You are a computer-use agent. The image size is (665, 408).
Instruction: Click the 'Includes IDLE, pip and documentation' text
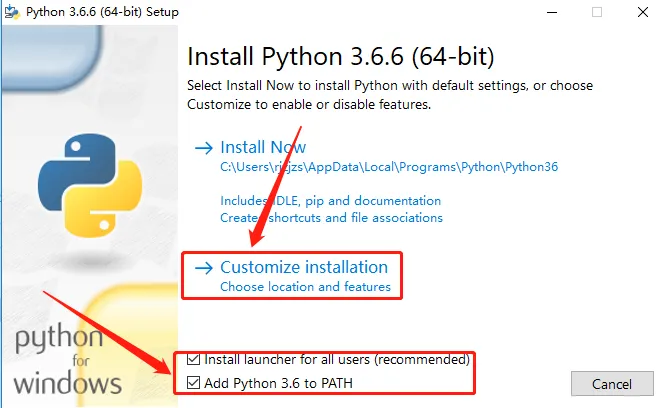pyautogui.click(x=331, y=201)
